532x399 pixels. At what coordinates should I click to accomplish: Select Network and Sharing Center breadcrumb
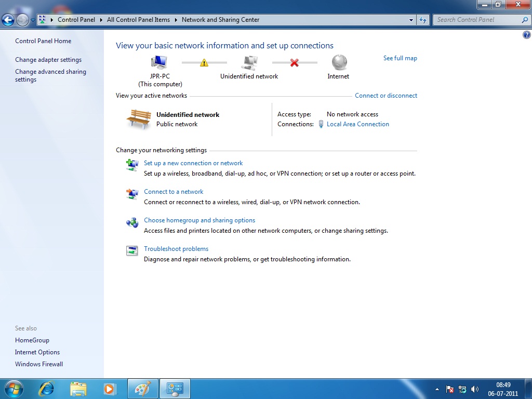point(220,20)
